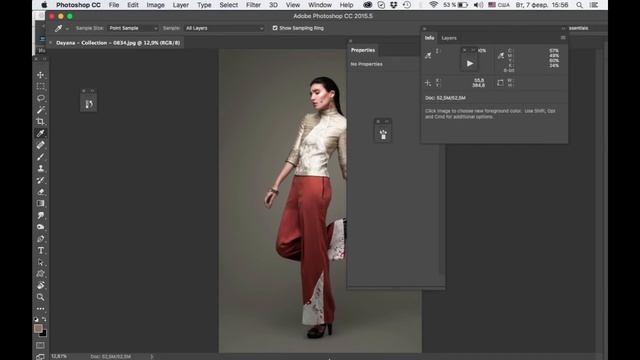Switch to the Info tab
The height and width of the screenshot is (360, 640).
coord(429,38)
